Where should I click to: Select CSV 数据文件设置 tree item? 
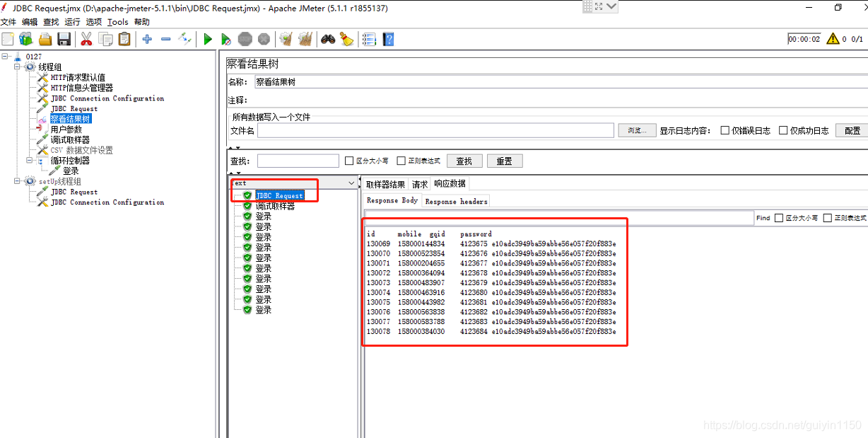[81, 150]
